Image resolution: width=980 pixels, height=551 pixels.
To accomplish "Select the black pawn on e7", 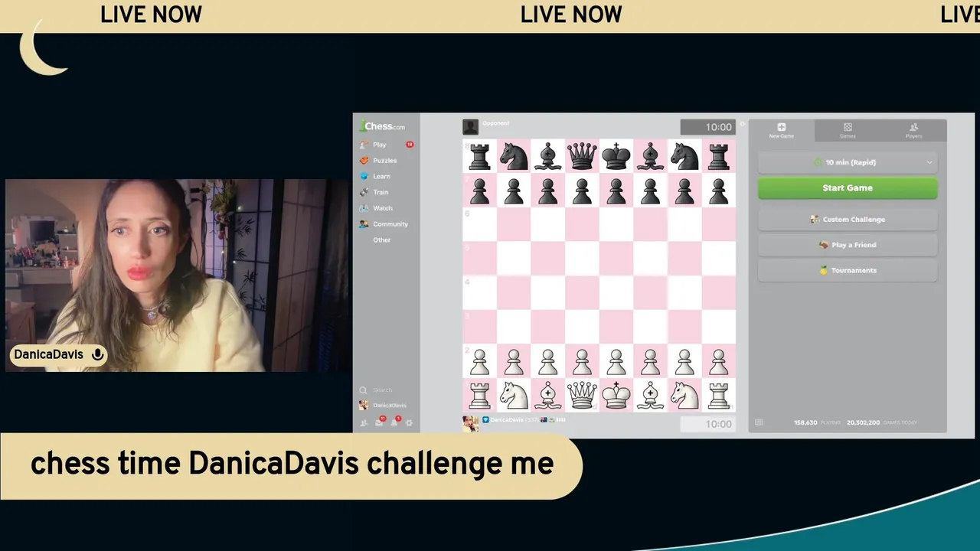I will pyautogui.click(x=616, y=191).
